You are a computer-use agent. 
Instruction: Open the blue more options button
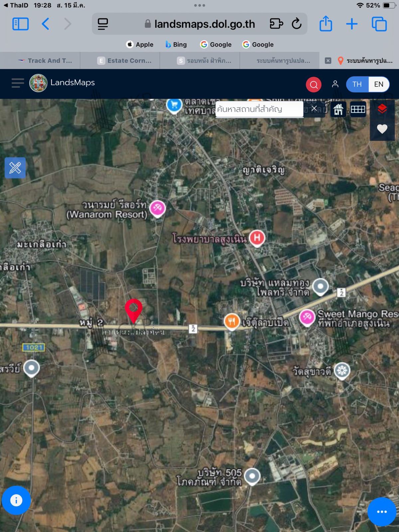382,512
